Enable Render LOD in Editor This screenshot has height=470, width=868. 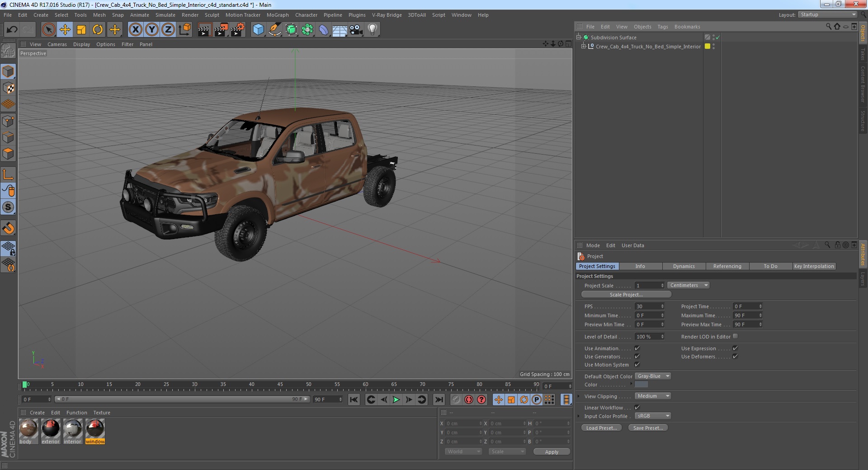[x=735, y=336]
